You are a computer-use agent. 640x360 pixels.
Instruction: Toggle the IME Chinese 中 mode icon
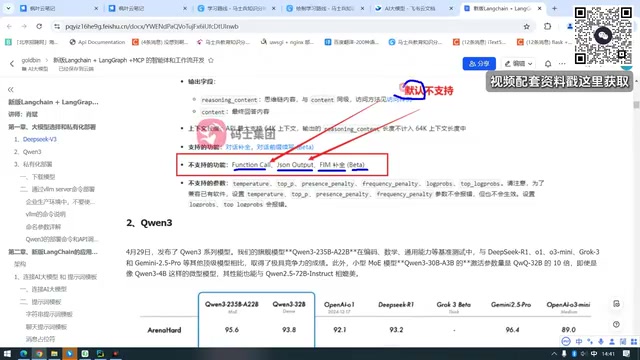pos(579,342)
